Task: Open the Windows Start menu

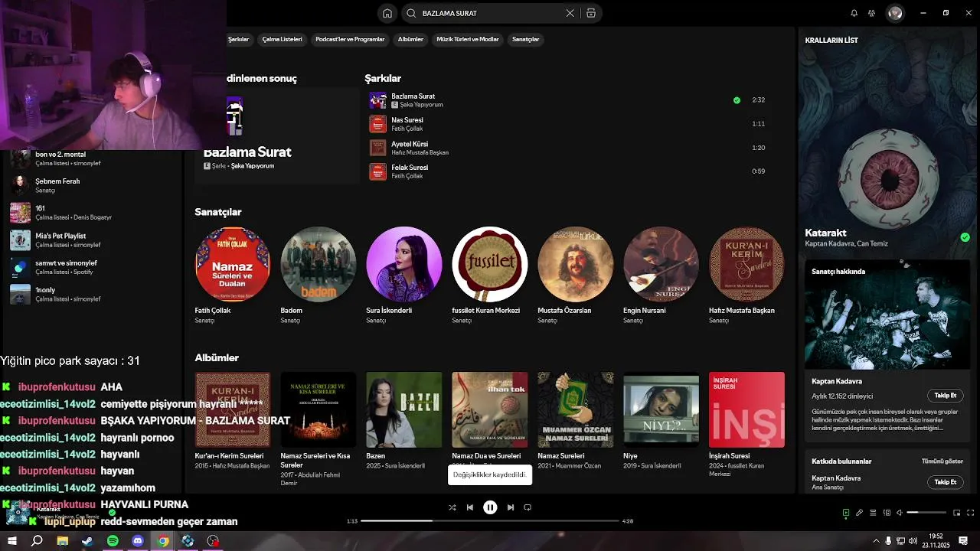Action: 12,541
